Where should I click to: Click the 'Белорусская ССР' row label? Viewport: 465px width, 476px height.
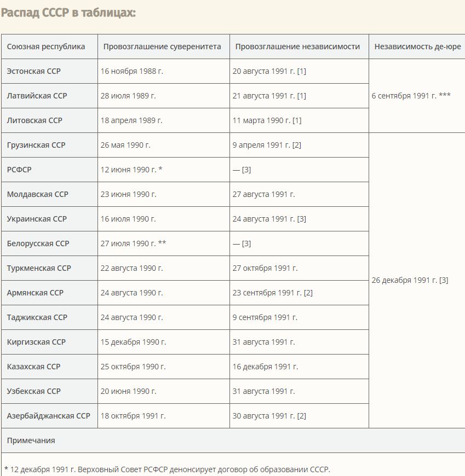point(38,243)
